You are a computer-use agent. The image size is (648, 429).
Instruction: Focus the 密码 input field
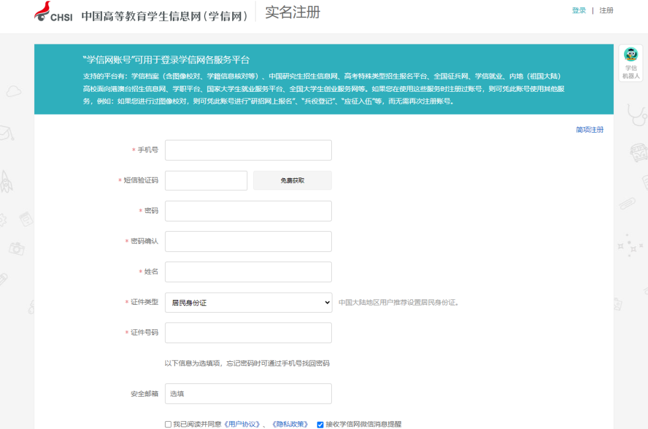(248, 211)
